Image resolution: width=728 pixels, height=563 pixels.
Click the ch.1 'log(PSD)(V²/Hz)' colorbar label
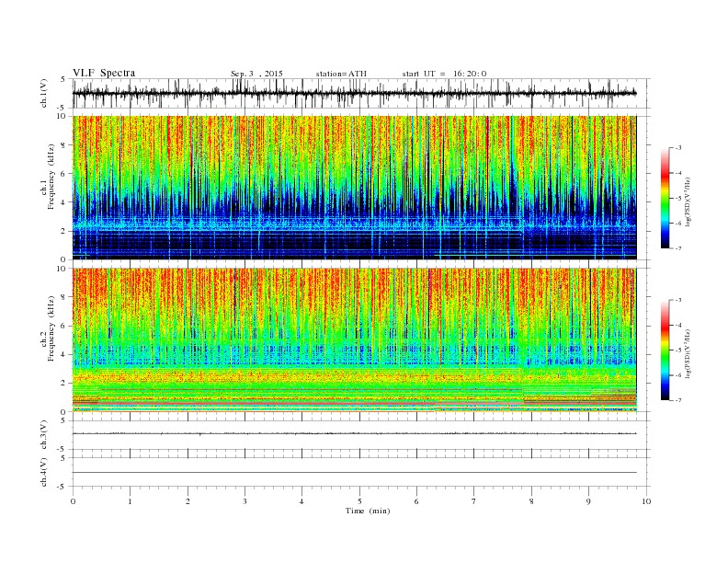pos(688,201)
